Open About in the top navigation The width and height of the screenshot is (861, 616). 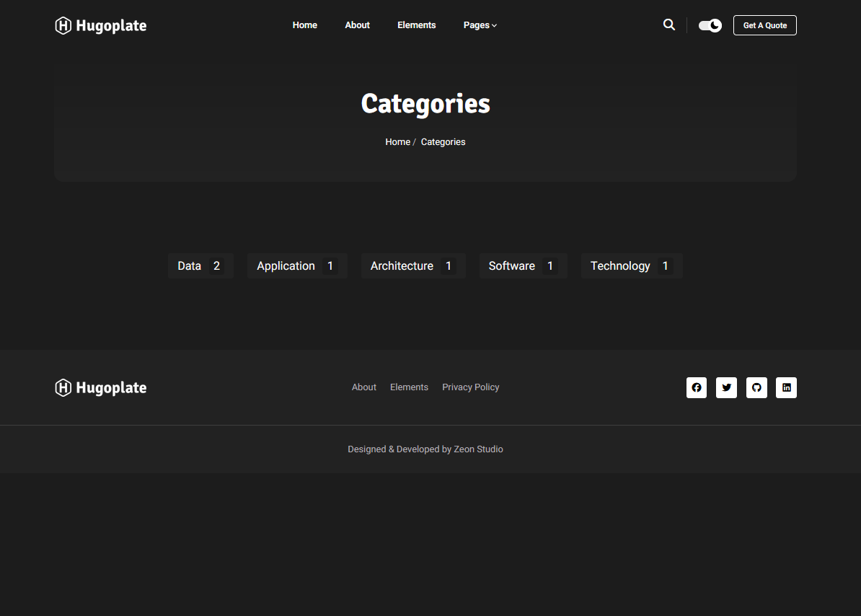click(357, 25)
